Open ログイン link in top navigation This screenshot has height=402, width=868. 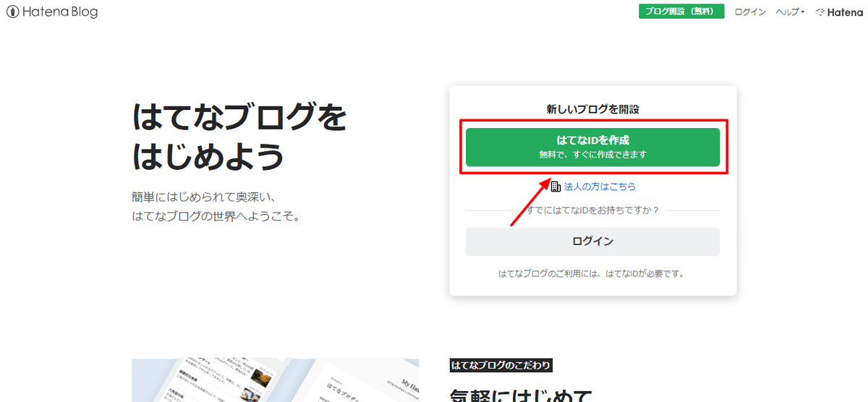[750, 12]
